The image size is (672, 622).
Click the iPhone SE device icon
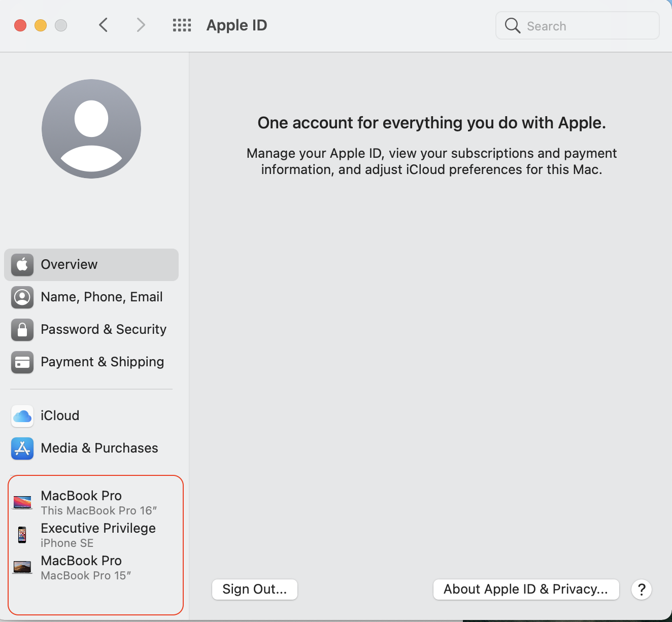(22, 535)
